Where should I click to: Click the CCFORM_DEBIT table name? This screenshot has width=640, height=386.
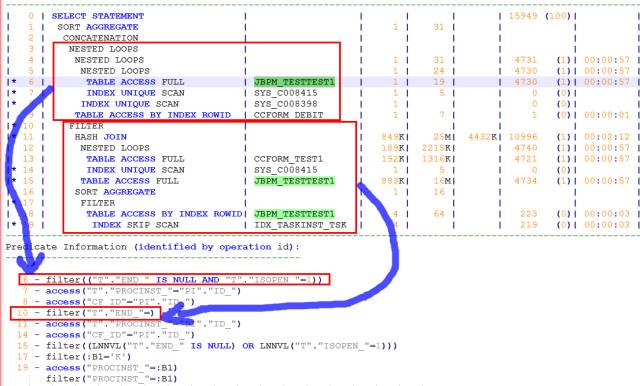click(288, 115)
